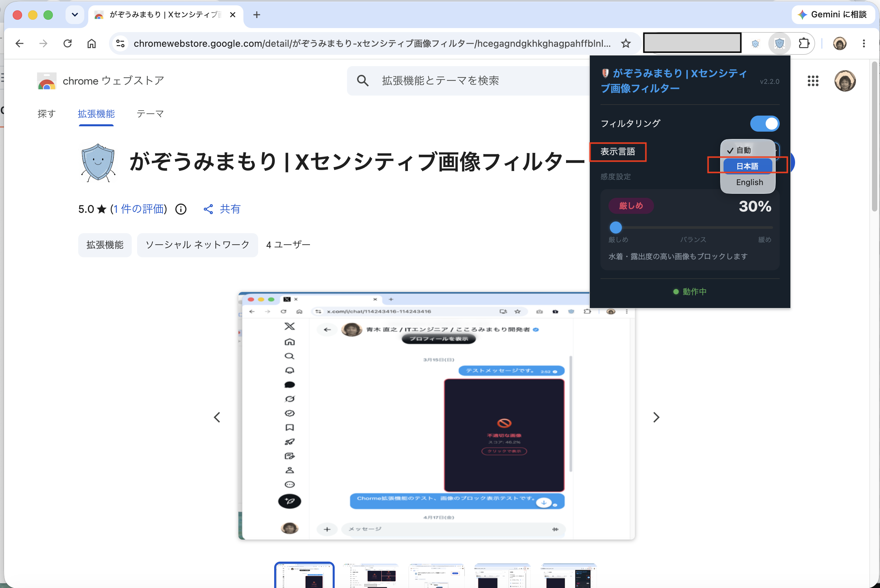The width and height of the screenshot is (880, 588).
Task: Show the next screenshot in carousel
Action: tap(656, 417)
